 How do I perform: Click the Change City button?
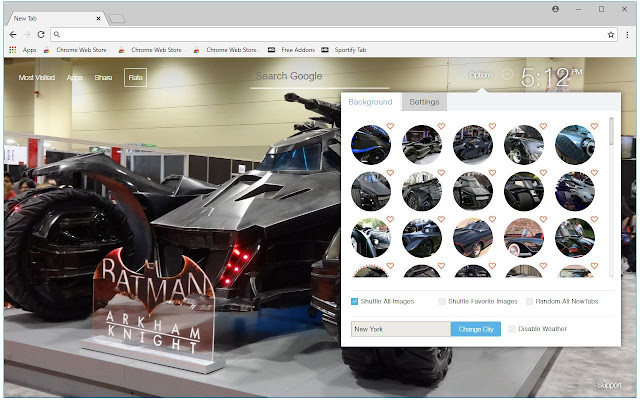(x=476, y=329)
